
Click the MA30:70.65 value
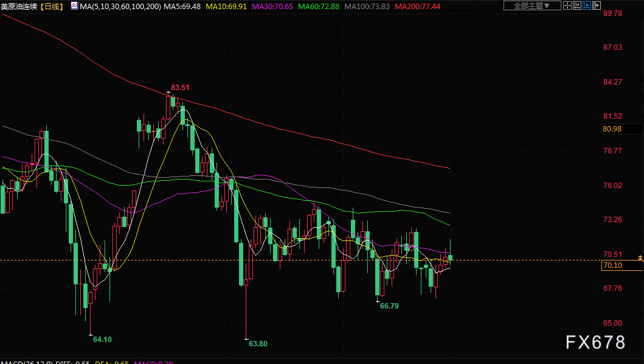(272, 7)
